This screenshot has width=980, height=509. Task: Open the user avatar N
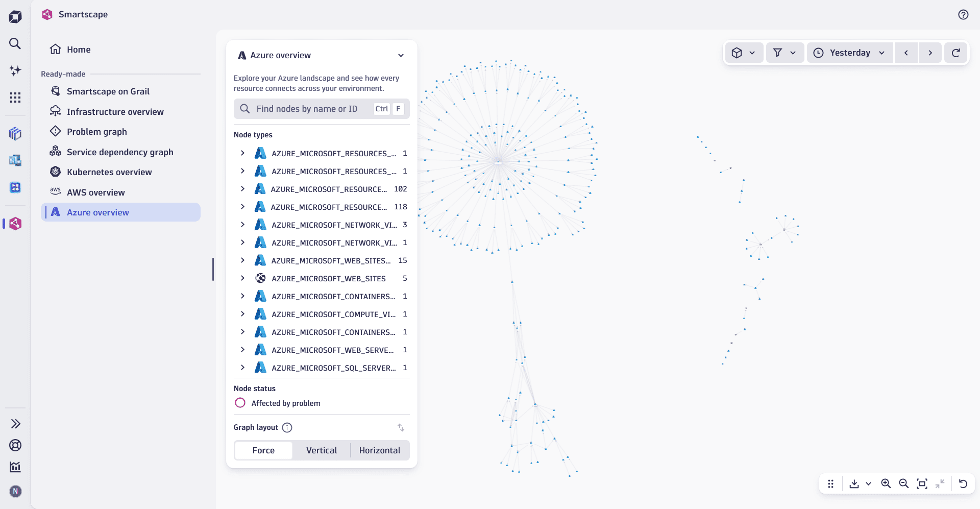coord(15,491)
